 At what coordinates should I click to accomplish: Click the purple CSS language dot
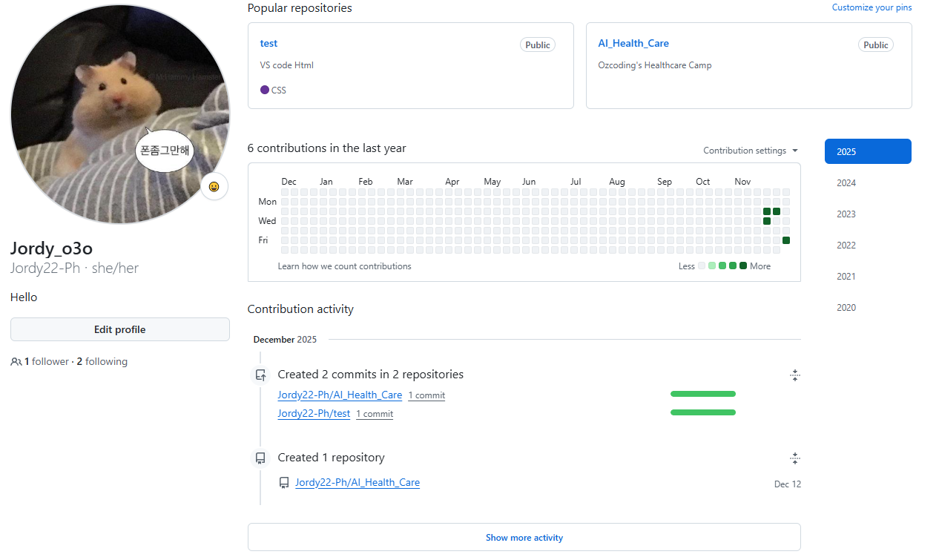(264, 89)
